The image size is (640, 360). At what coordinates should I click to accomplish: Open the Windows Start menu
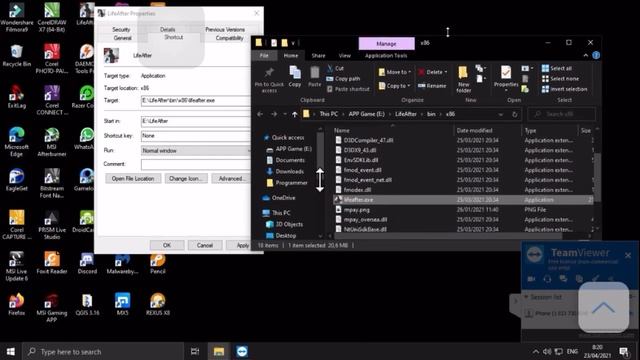point(11,351)
